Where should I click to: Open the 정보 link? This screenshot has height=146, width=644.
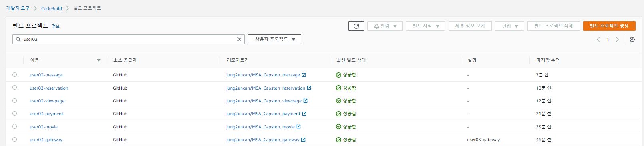56,26
